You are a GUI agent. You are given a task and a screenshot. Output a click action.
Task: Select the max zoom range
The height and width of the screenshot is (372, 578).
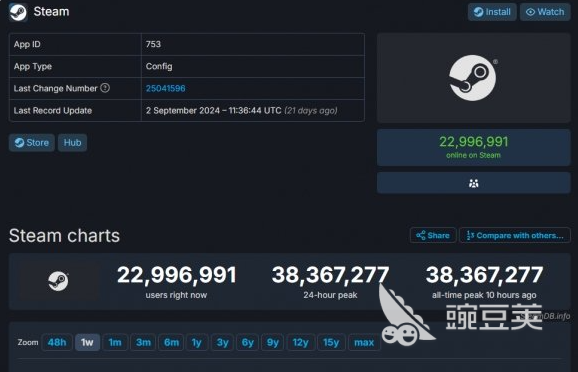click(364, 343)
